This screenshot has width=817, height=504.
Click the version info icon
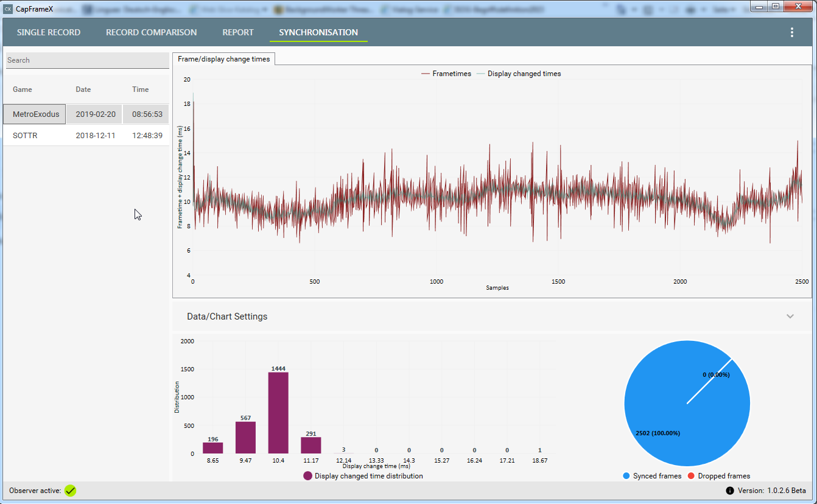(729, 491)
